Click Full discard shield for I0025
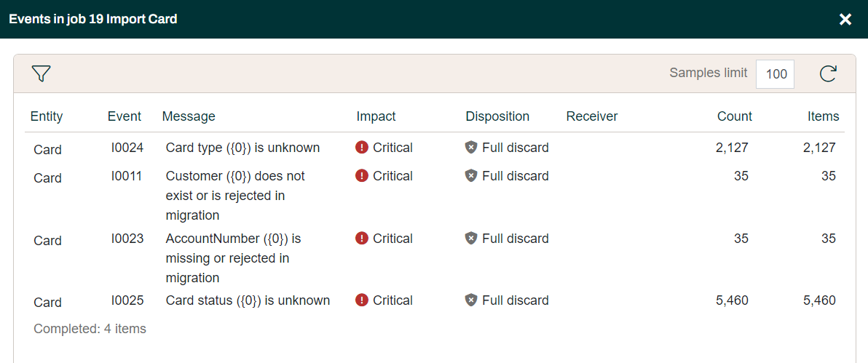This screenshot has height=363, width=868. [471, 300]
